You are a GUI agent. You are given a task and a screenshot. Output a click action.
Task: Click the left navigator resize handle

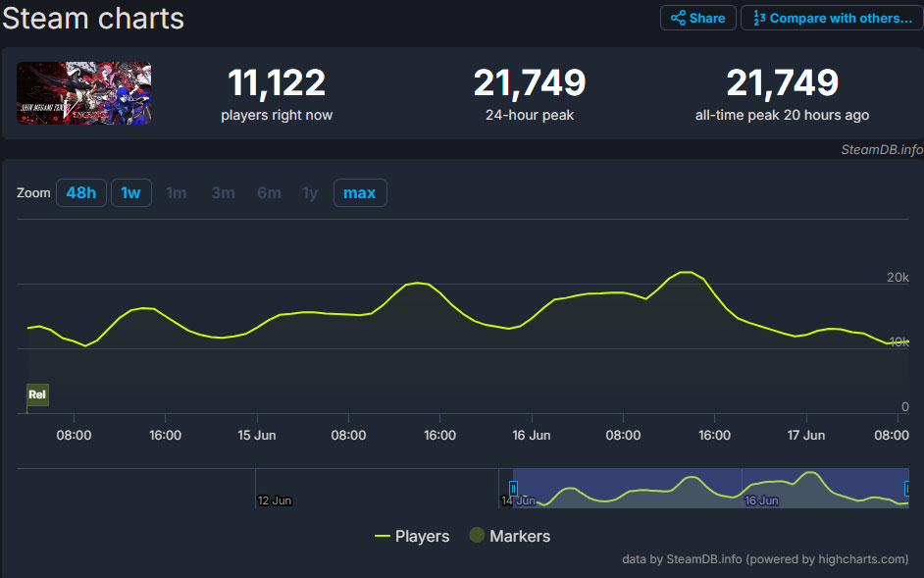pos(513,488)
